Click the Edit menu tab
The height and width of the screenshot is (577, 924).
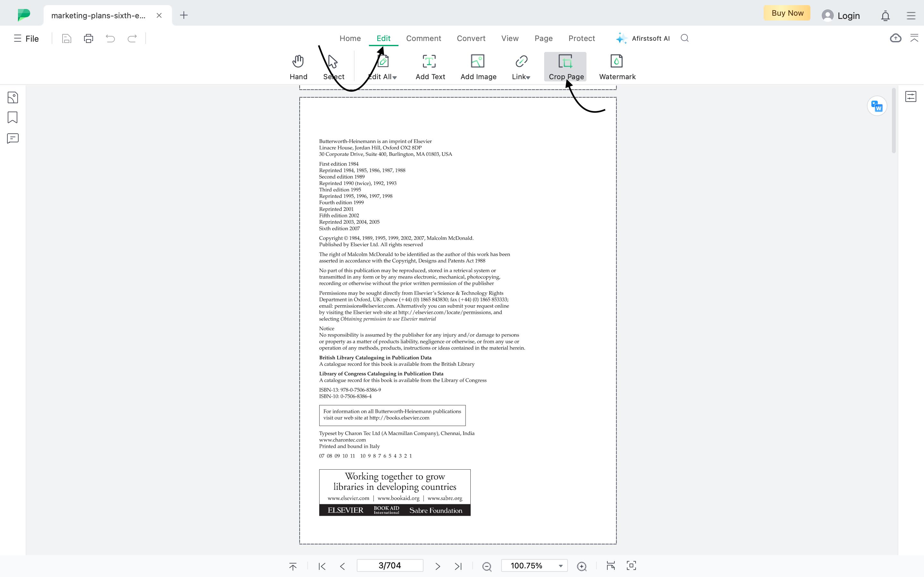(383, 38)
